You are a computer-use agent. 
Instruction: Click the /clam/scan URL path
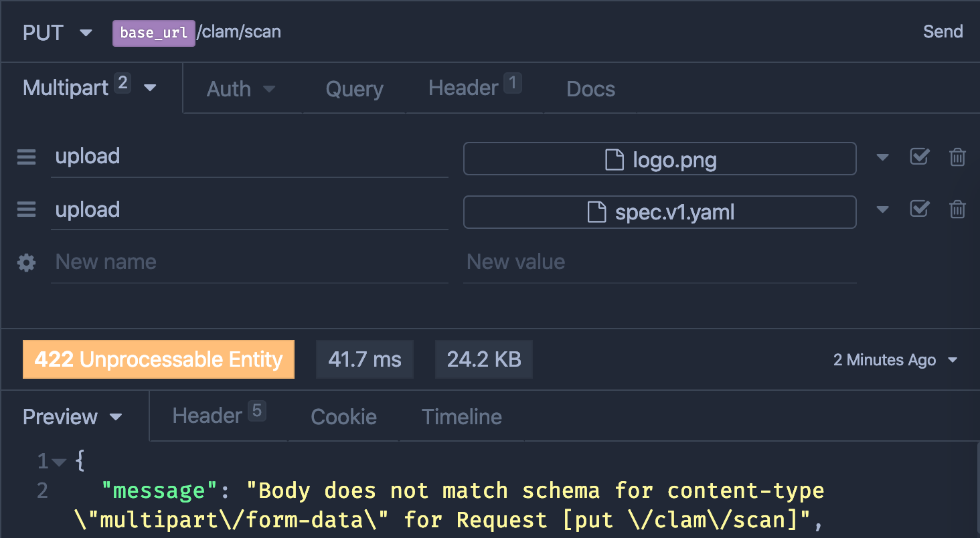pos(239,32)
